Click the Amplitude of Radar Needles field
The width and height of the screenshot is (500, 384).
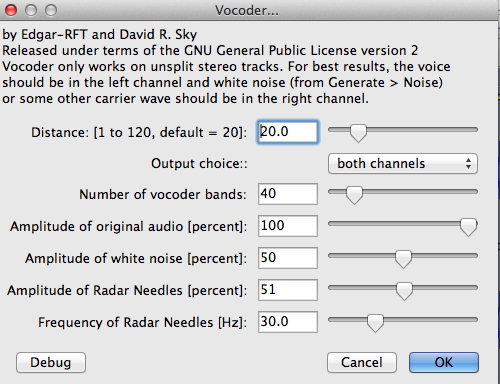(x=288, y=290)
